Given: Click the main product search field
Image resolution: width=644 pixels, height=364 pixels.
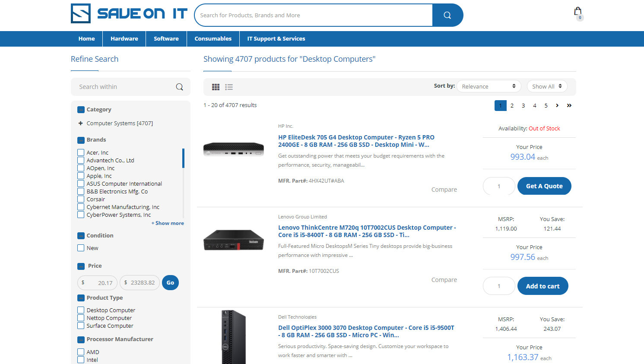Looking at the screenshot, I should pos(314,15).
